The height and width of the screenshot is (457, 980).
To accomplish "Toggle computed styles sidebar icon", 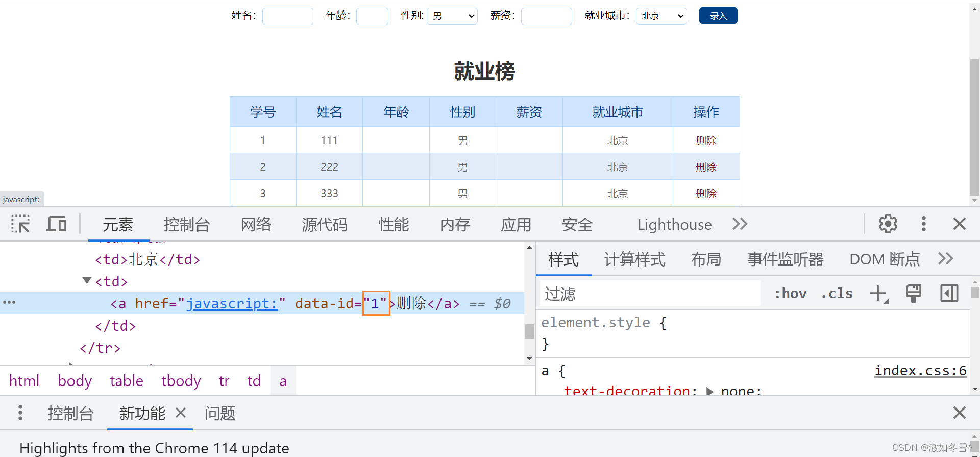I will click(949, 294).
